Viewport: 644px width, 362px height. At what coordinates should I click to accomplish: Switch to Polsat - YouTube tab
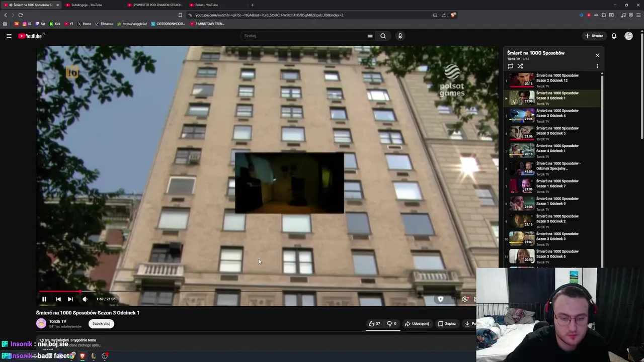(x=215, y=5)
